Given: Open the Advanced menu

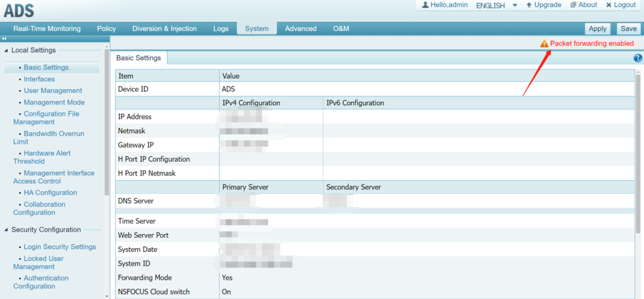Looking at the screenshot, I should point(301,29).
